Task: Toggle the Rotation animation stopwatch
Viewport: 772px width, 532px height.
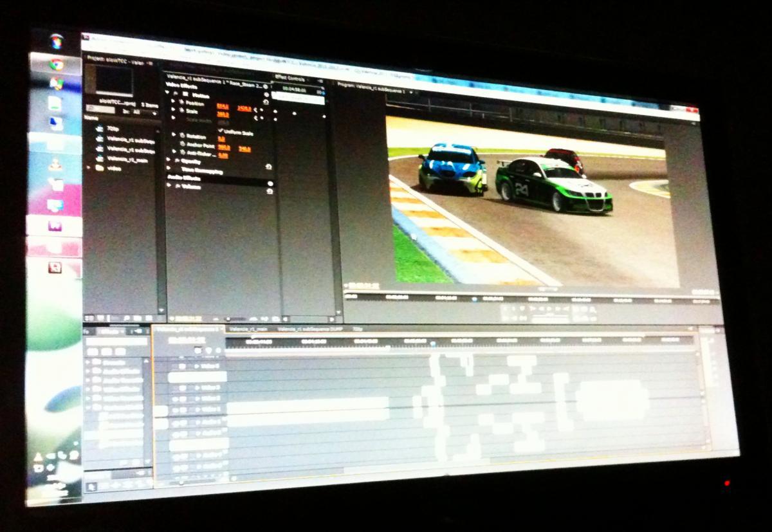Action: (x=182, y=136)
